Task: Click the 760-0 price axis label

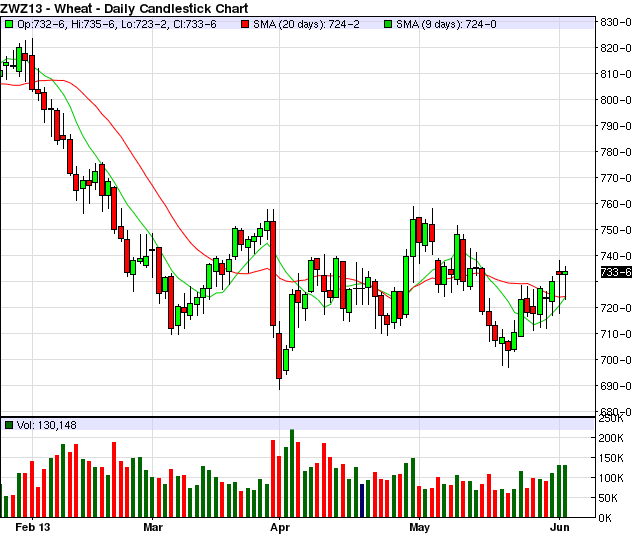Action: (616, 204)
